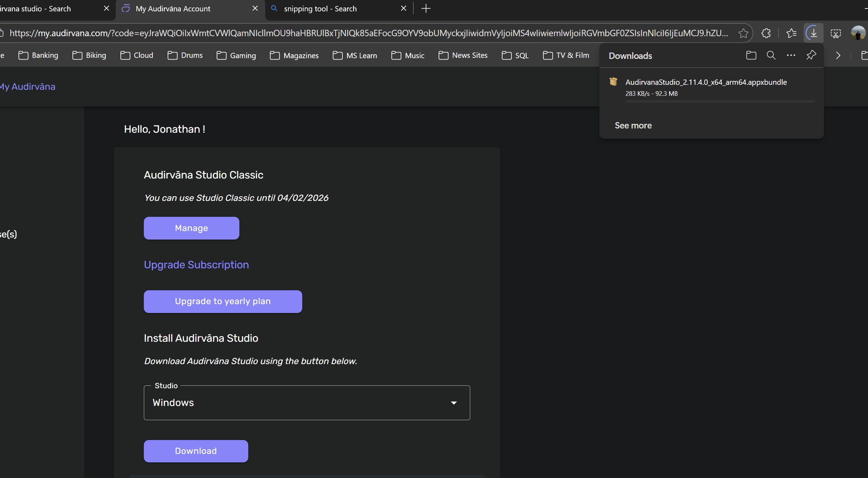
Task: Pin the Downloads panel
Action: (811, 55)
